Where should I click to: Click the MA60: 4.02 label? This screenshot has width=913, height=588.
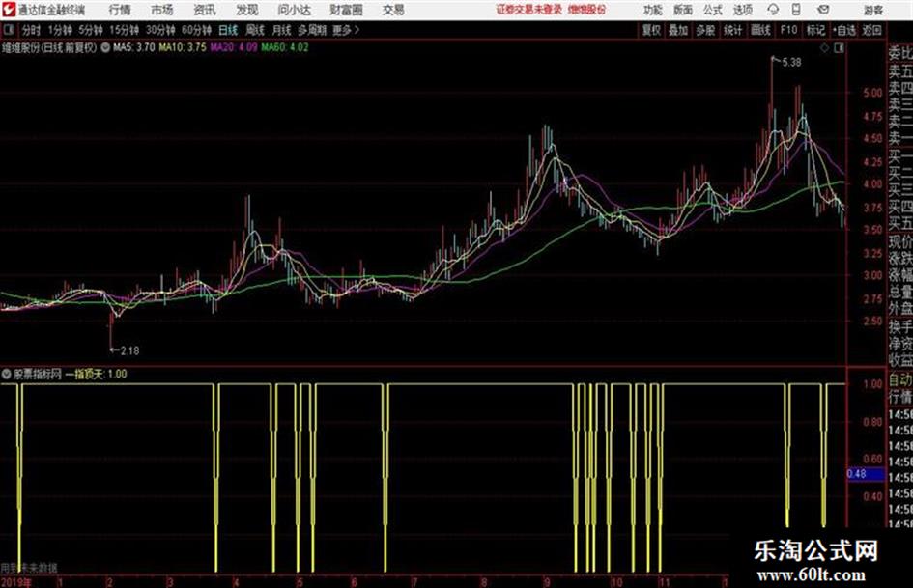285,47
